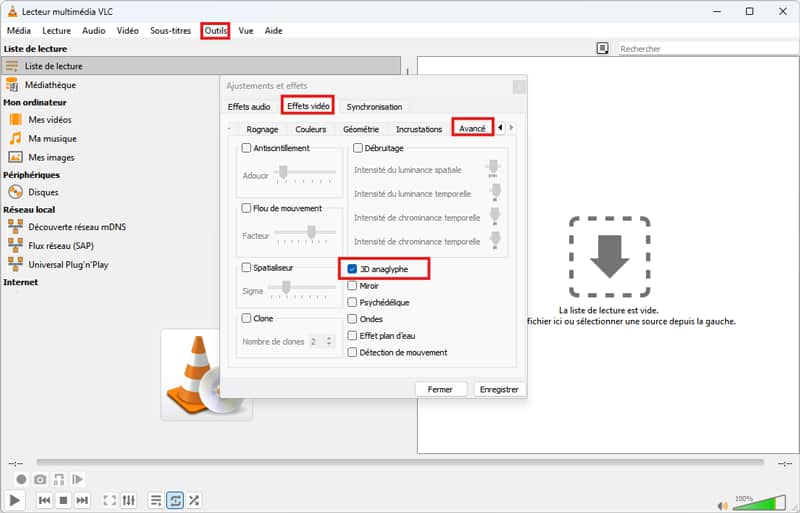
Task: Enable shuffle random playback icon
Action: click(194, 500)
